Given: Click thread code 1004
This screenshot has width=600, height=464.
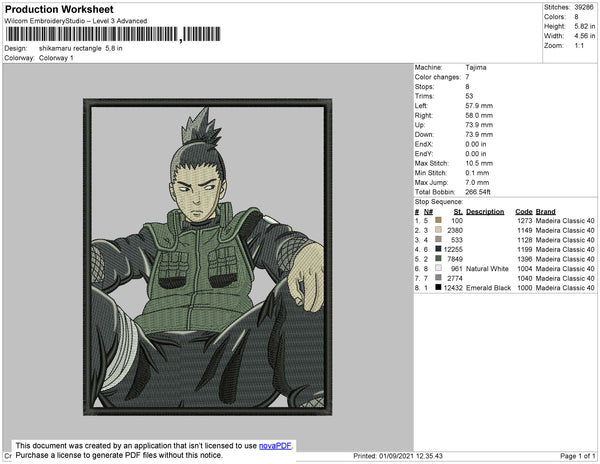Looking at the screenshot, I should (525, 269).
